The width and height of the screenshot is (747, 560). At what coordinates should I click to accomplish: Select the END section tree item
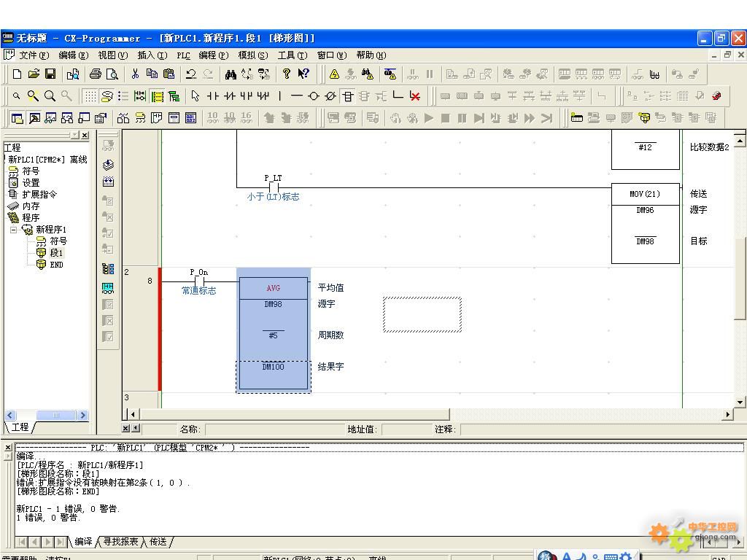56,265
